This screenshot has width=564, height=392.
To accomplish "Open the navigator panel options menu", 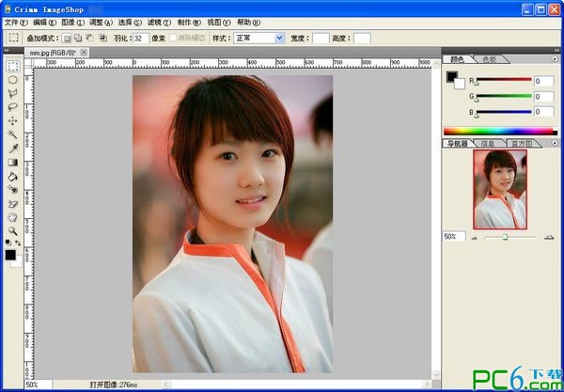I will 555,143.
